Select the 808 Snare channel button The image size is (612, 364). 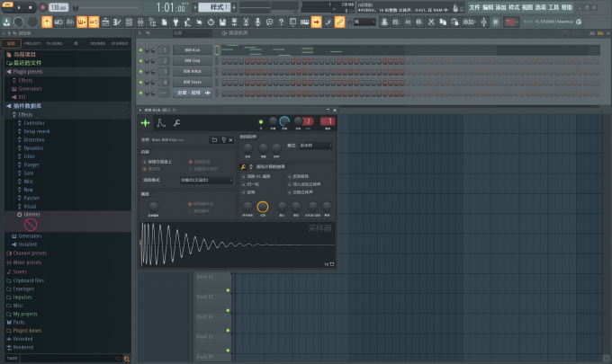[x=193, y=82]
